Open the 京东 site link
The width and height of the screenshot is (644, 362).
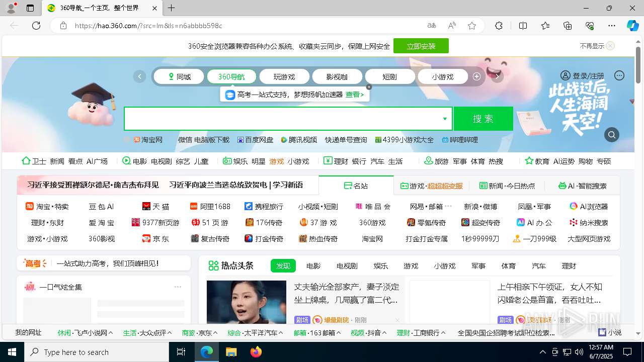156,238
